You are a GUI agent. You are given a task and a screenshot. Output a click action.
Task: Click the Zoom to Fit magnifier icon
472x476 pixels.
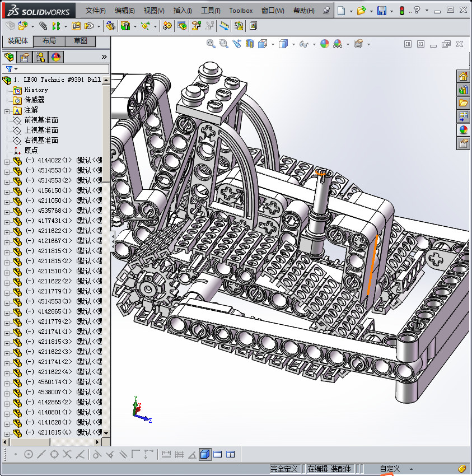(211, 44)
